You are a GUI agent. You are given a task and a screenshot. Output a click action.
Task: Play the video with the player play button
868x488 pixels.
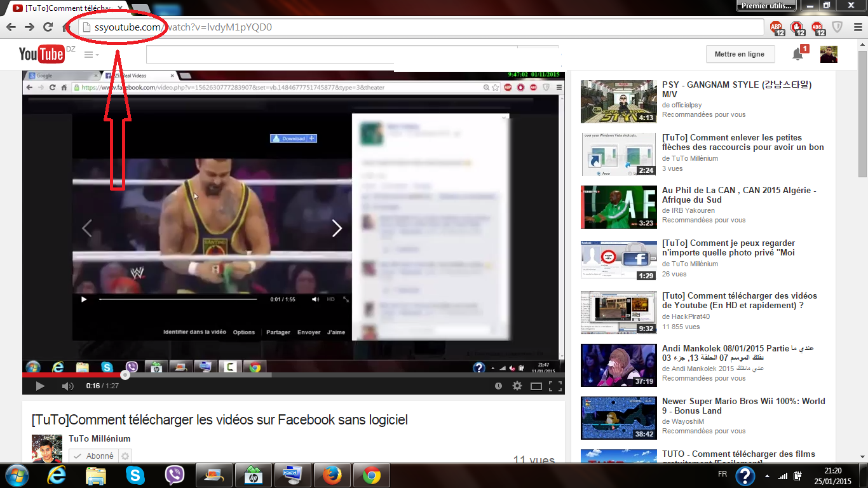pos(40,386)
